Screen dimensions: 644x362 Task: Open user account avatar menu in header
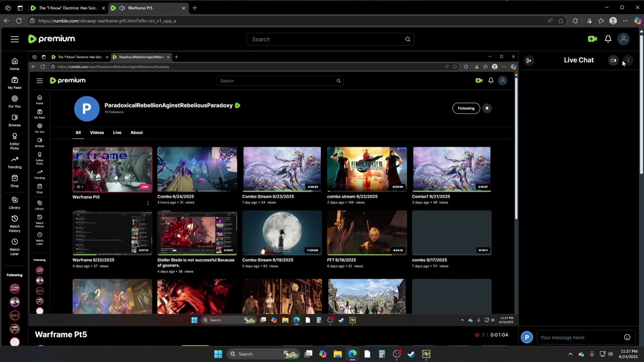pos(623,39)
